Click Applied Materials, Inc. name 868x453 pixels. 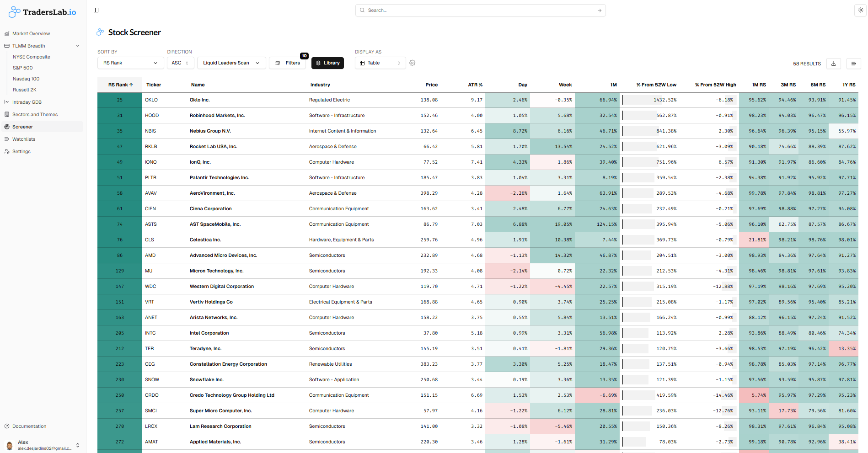click(x=215, y=442)
